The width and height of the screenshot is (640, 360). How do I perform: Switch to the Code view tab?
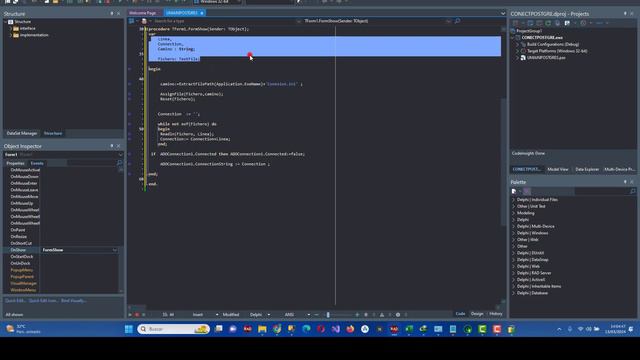click(460, 314)
